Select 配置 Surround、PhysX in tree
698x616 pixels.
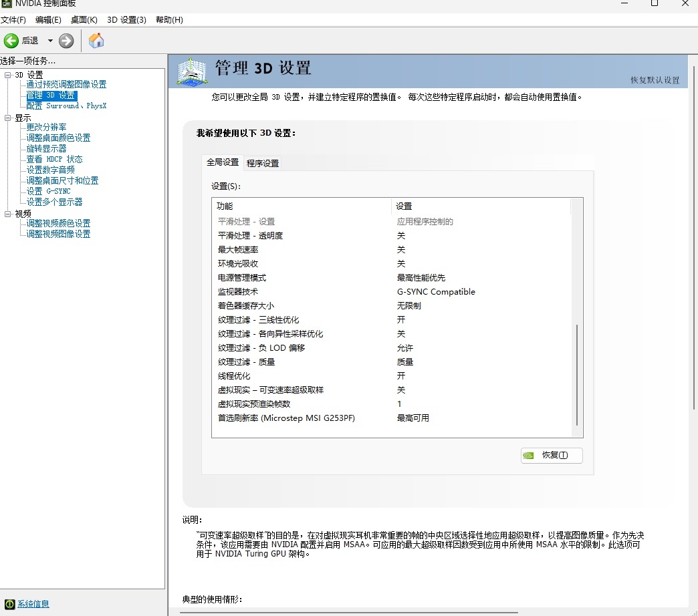66,106
